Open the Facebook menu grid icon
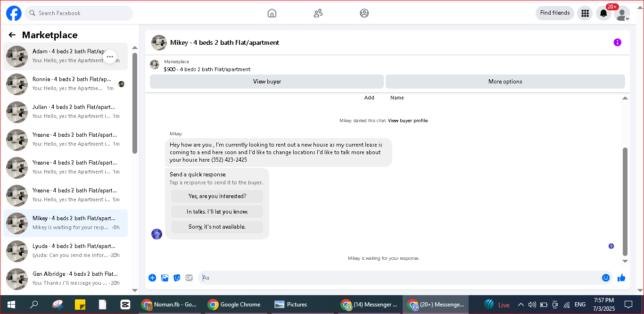Image resolution: width=644 pixels, height=314 pixels. 585,13
